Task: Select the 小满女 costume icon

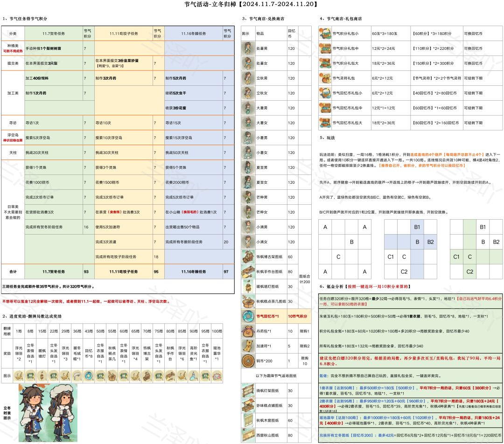Action: click(248, 242)
